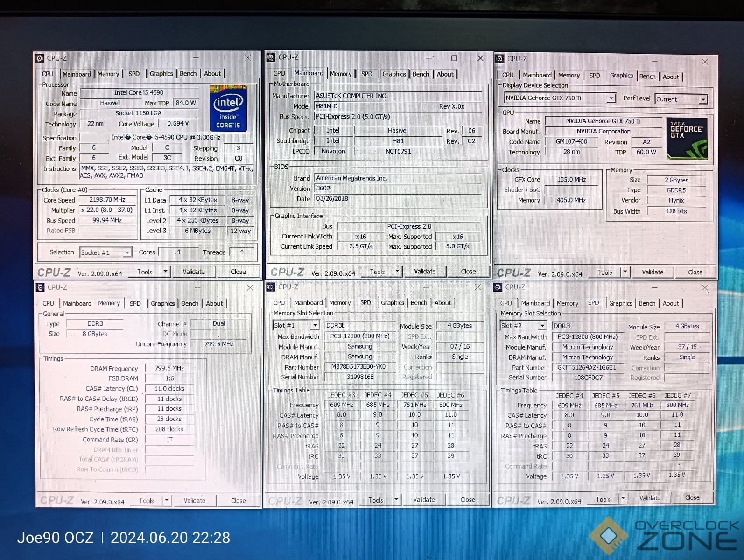Click the processor Name field Intel Core i5 4590
This screenshot has width=744, height=560.
click(139, 93)
